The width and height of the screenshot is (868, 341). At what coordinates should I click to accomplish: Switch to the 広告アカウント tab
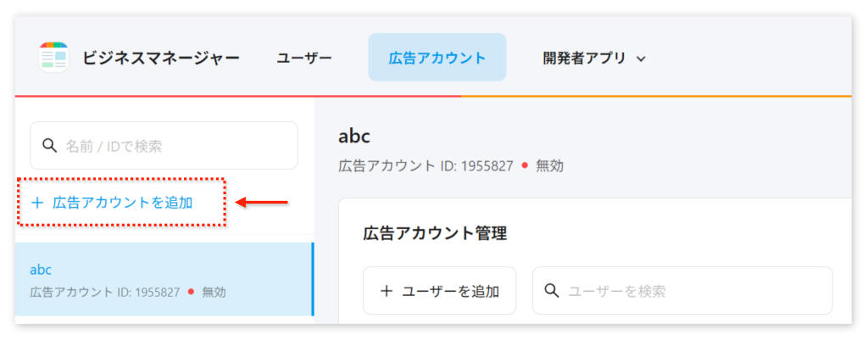tap(437, 58)
